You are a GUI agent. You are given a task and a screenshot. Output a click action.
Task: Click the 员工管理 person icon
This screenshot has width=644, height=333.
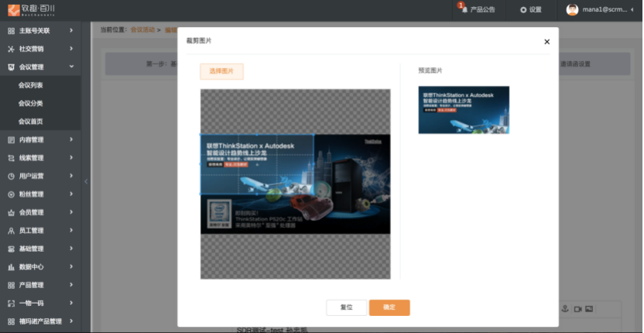[x=11, y=231]
